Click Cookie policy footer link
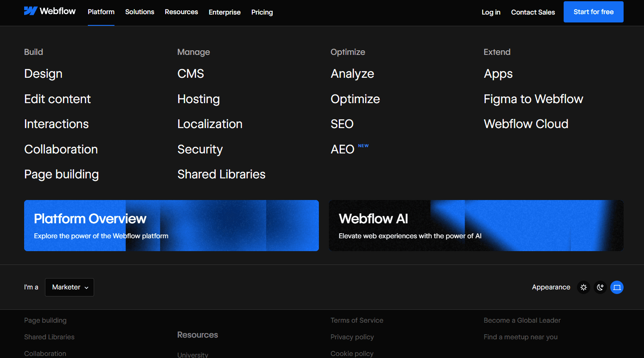This screenshot has width=644, height=358. pyautogui.click(x=352, y=353)
